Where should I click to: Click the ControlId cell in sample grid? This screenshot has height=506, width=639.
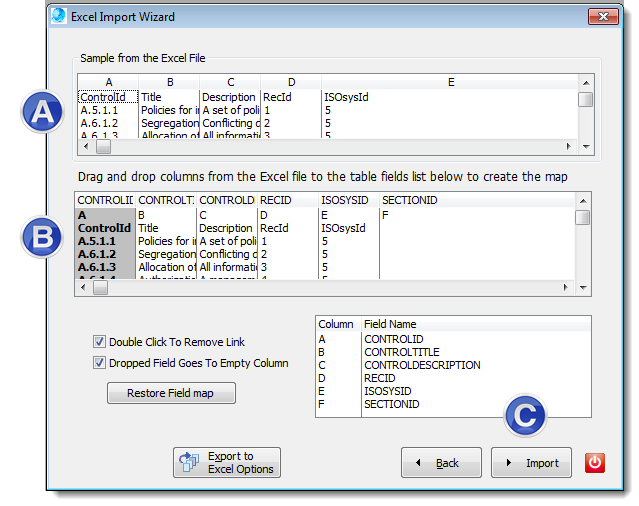(x=108, y=97)
